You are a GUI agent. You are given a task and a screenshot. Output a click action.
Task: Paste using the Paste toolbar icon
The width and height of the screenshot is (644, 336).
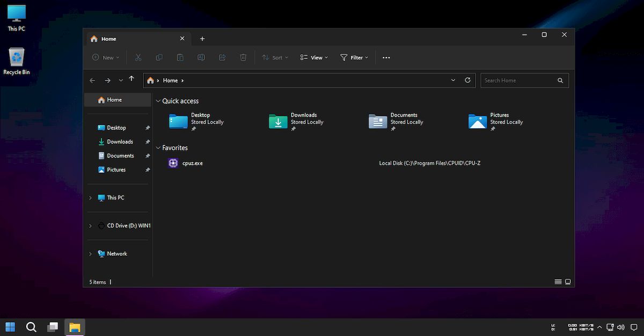click(180, 57)
